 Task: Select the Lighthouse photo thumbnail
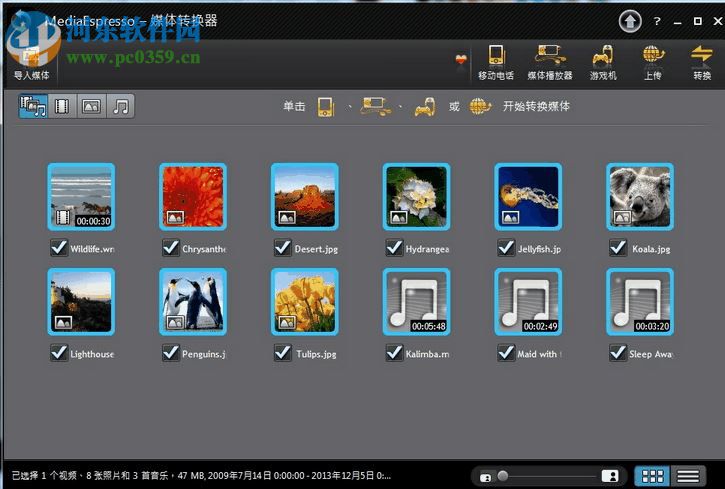(x=81, y=301)
